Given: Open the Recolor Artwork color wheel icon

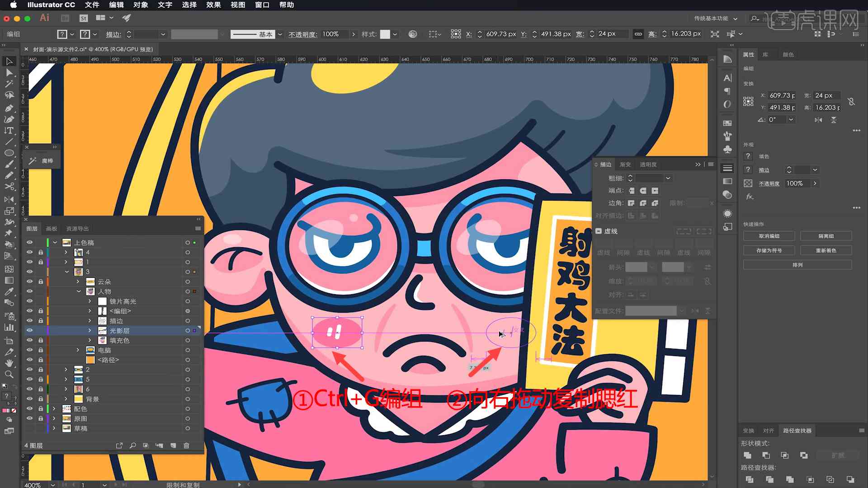Looking at the screenshot, I should pos(413,34).
